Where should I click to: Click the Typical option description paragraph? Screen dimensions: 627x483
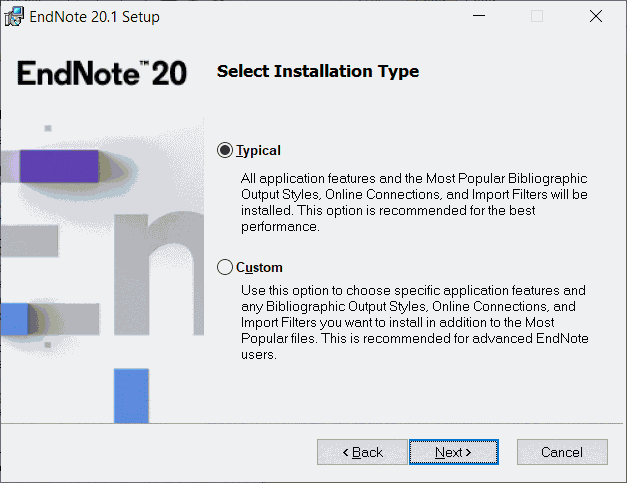coord(414,202)
